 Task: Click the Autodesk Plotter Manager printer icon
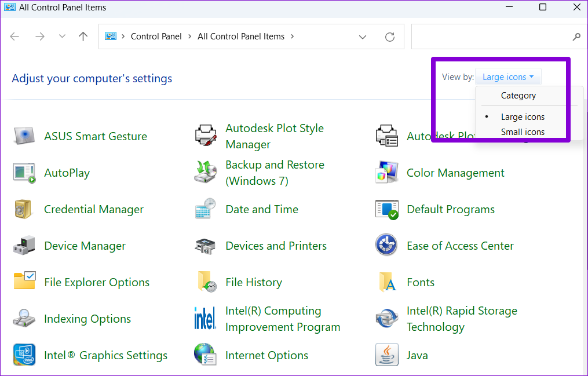click(x=386, y=136)
